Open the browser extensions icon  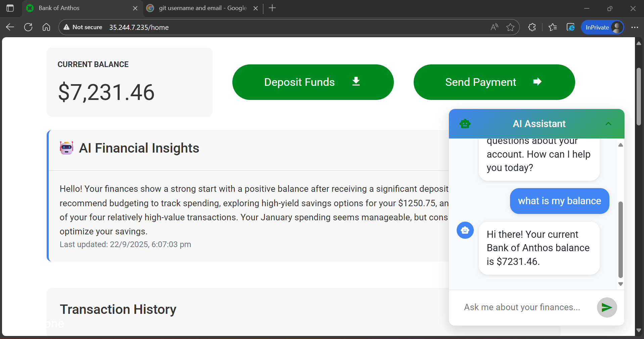[x=532, y=27]
